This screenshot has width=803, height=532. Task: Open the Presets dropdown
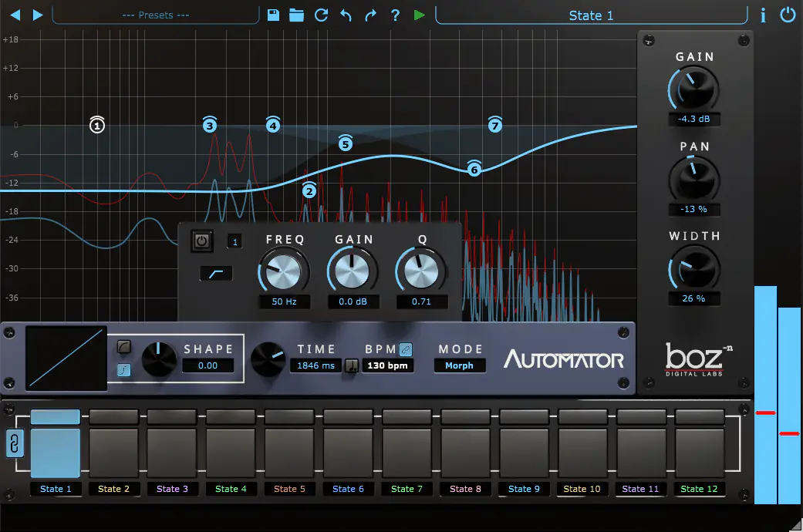(156, 15)
